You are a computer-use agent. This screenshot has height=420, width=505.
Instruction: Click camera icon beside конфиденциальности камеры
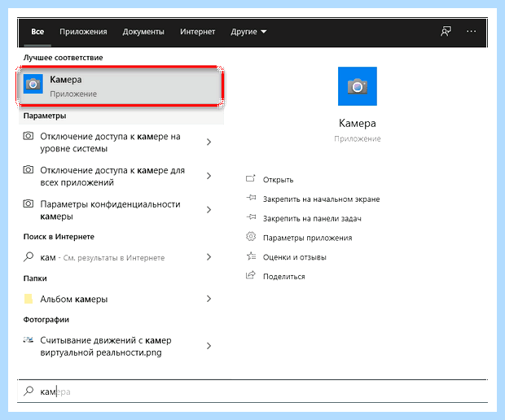(29, 203)
